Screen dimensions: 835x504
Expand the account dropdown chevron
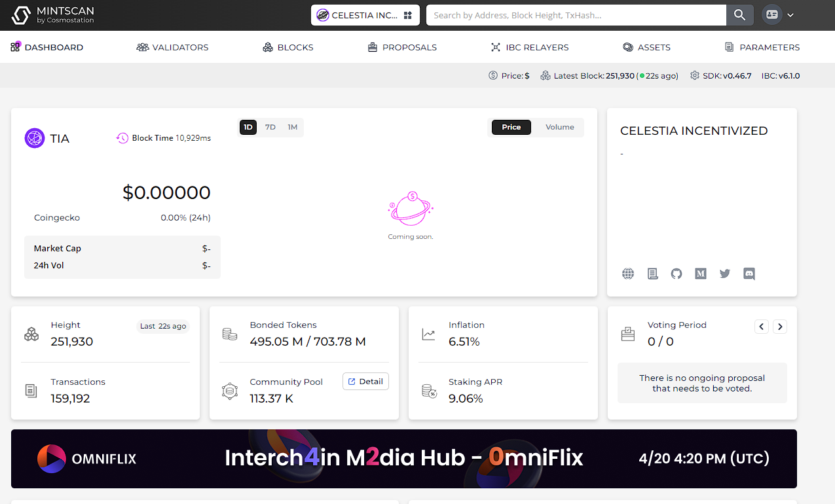(790, 14)
